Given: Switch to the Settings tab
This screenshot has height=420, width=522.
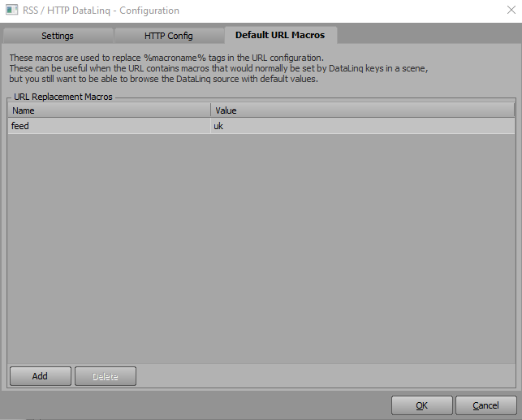Looking at the screenshot, I should coord(58,36).
